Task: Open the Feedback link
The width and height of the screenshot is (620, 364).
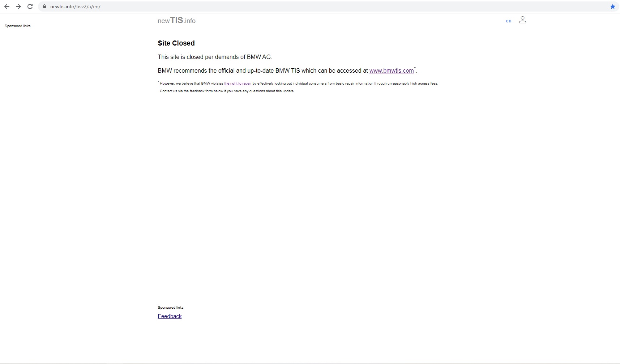Action: pyautogui.click(x=170, y=316)
